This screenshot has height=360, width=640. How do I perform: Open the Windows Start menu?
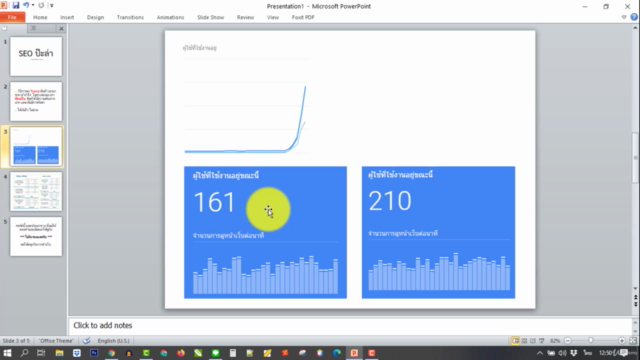[7, 353]
